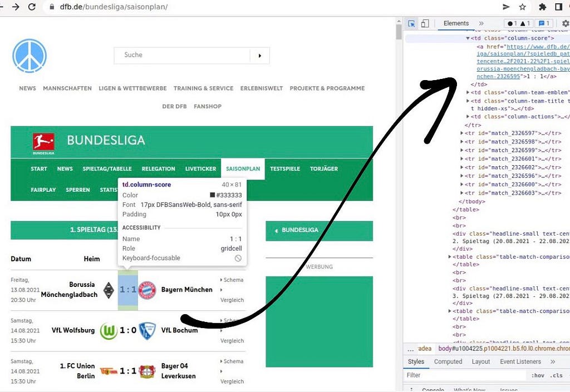The image size is (570, 392).
Task: Open Vergleich for Wolfsburg vs Bochum match
Action: [x=232, y=341]
